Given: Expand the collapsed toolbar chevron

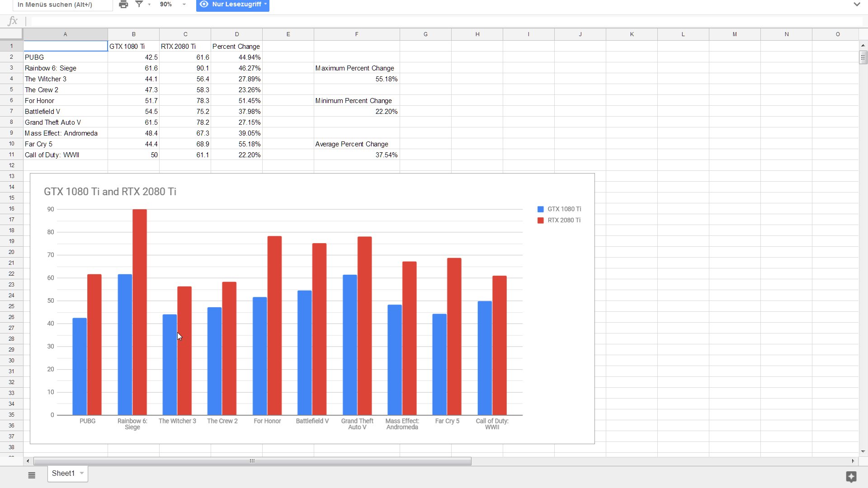Looking at the screenshot, I should click(x=857, y=5).
